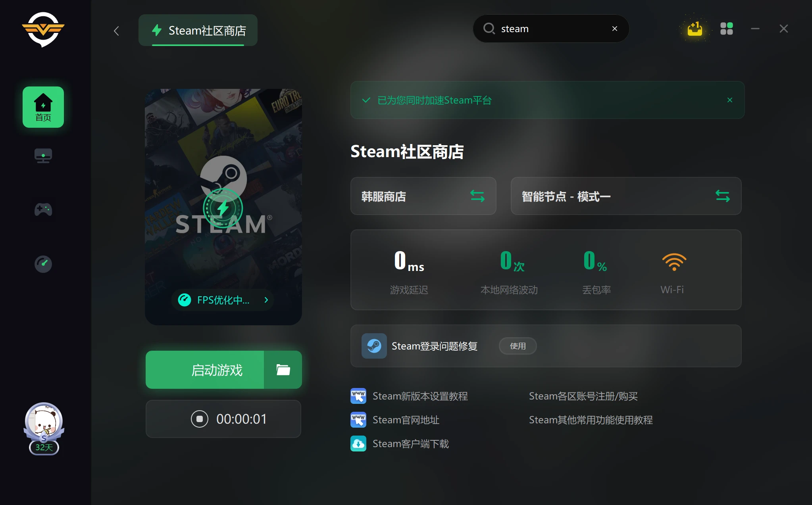812x505 pixels.
Task: Change node 智能节点 - 模式一
Action: click(626, 196)
